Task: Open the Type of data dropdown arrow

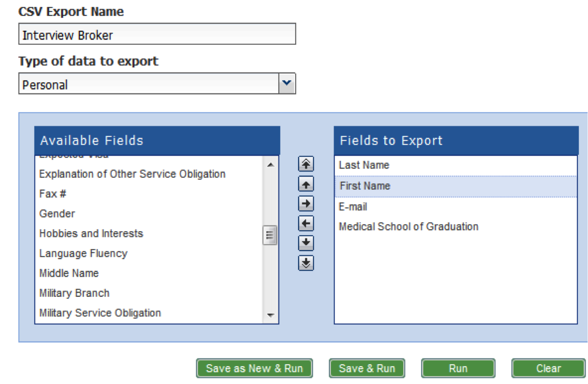Action: pos(287,83)
